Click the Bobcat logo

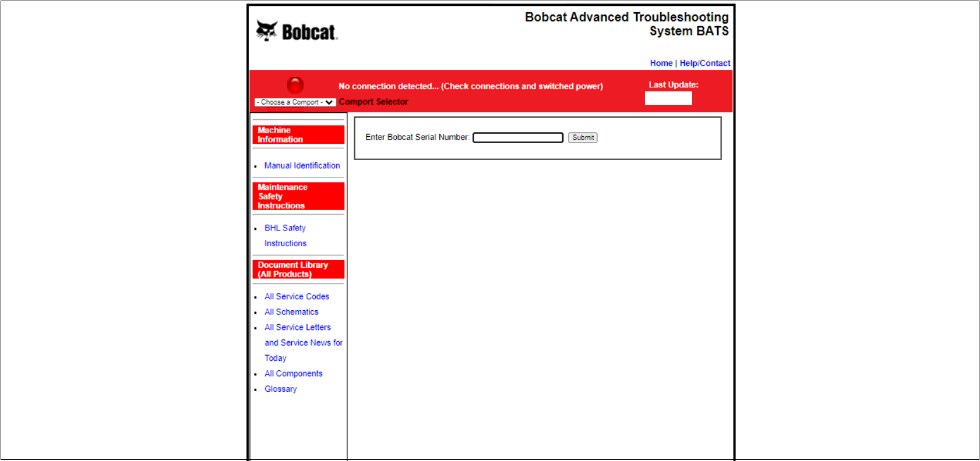point(297,31)
